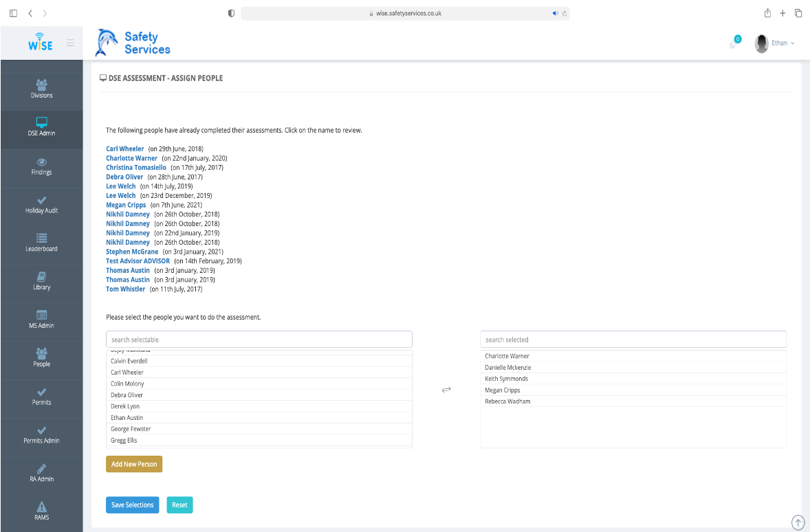Open the Library book icon
810x532 pixels.
(41, 277)
